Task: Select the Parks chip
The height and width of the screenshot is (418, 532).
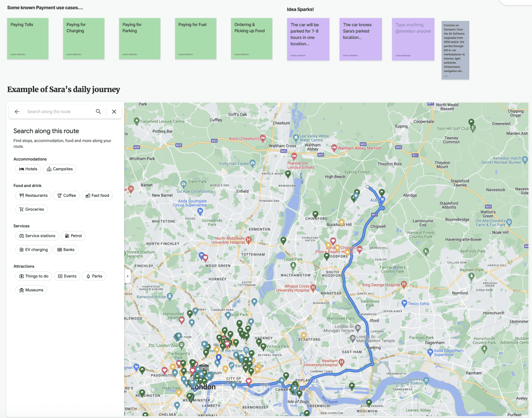Action: [94, 276]
